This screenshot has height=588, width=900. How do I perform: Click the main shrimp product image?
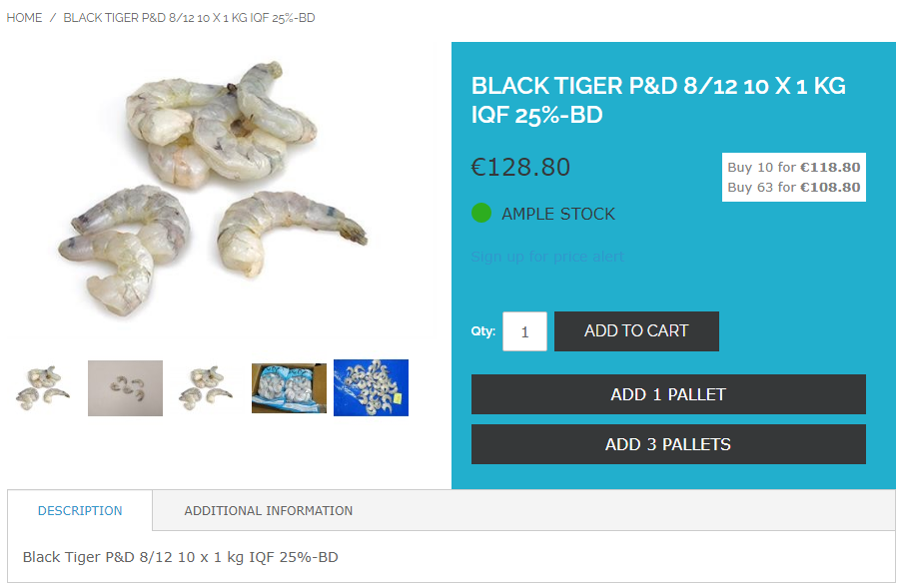[x=214, y=188]
